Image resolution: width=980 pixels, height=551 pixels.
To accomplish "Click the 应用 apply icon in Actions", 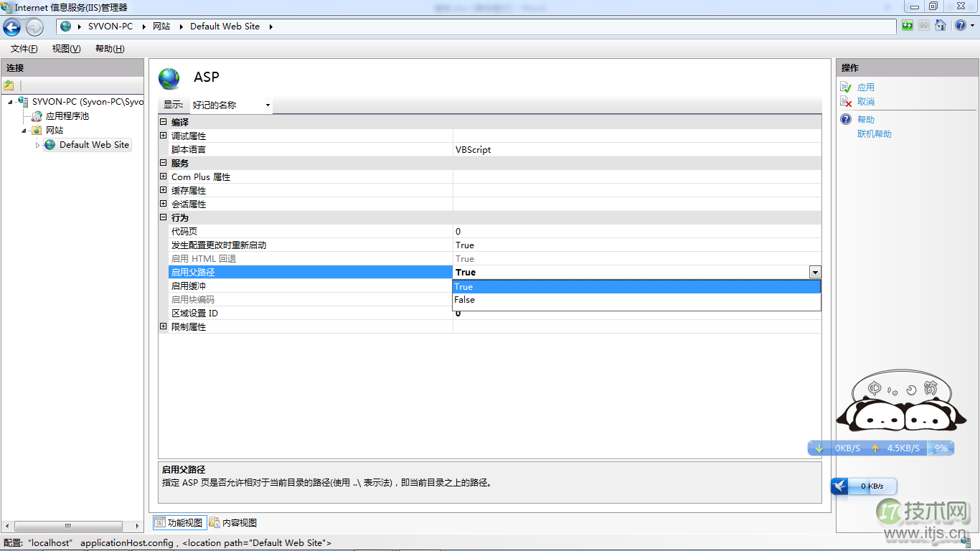I will [847, 87].
